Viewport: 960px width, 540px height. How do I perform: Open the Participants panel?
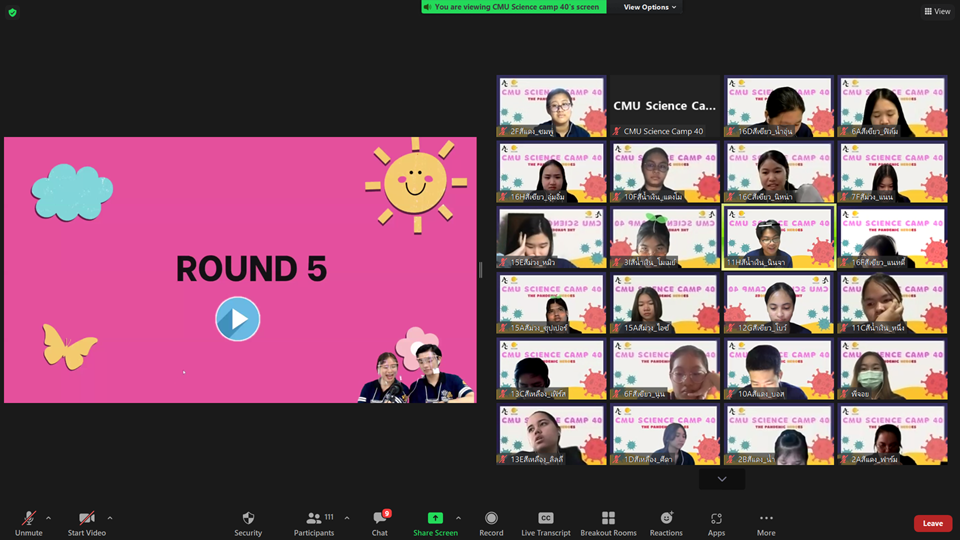pyautogui.click(x=314, y=518)
